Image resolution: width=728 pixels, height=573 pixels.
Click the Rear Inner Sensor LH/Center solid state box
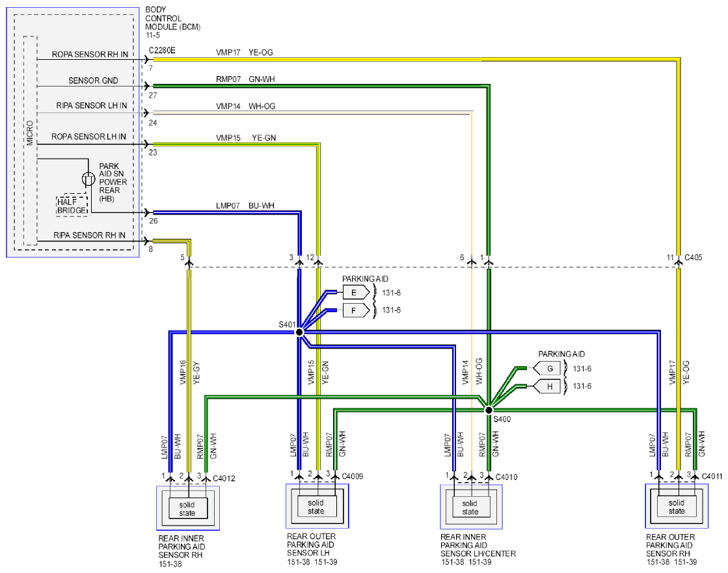[470, 507]
